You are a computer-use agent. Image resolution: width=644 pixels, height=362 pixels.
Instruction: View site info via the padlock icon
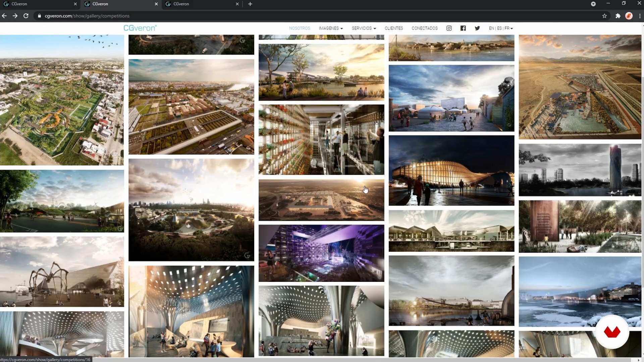click(39, 16)
